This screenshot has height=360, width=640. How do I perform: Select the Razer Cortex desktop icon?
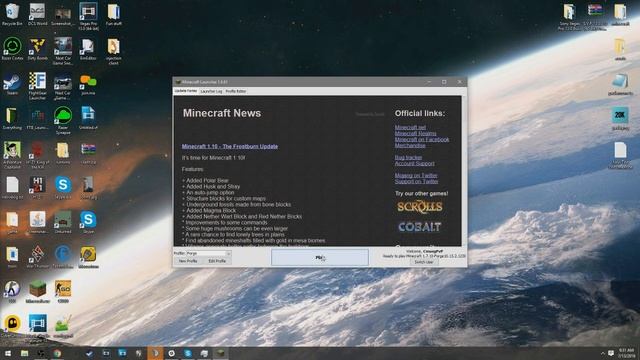click(x=12, y=49)
